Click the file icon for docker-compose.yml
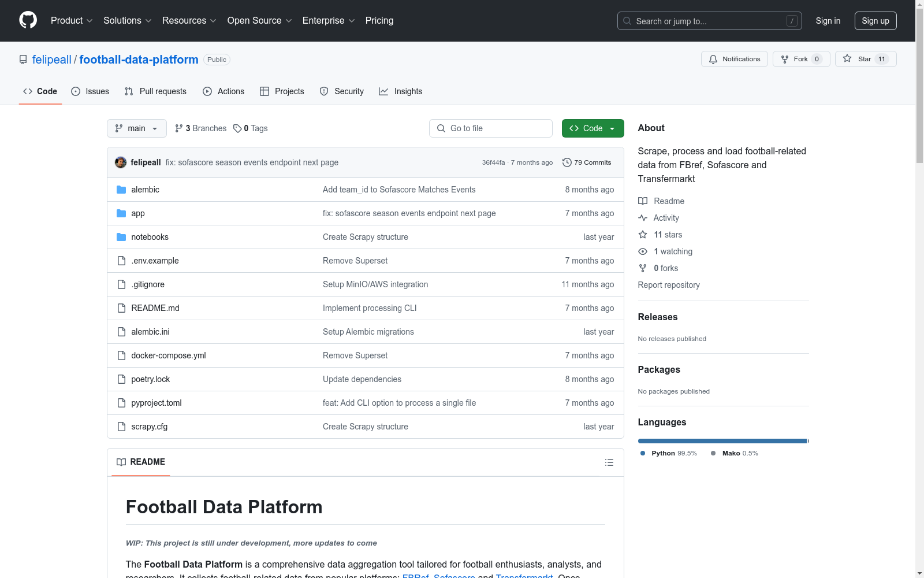This screenshot has height=578, width=924. coord(121,355)
